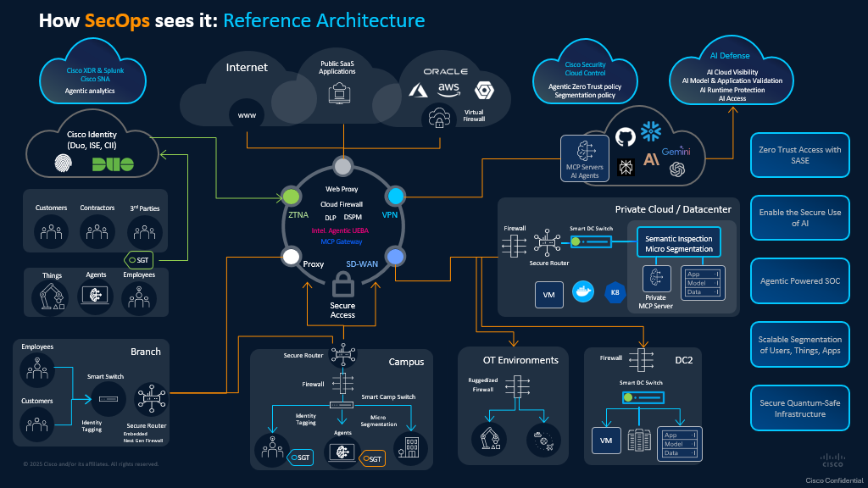Image resolution: width=868 pixels, height=488 pixels.
Task: Click the Agentic Powered SOC box
Action: click(800, 280)
